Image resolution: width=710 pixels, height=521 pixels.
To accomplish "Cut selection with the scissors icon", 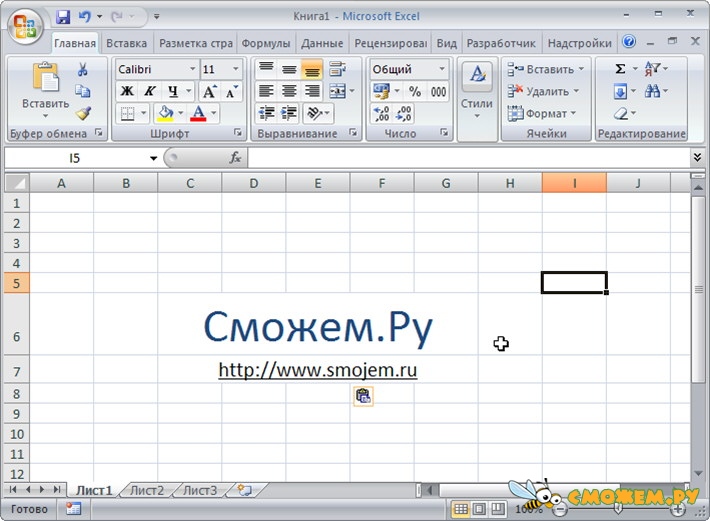I will [82, 69].
